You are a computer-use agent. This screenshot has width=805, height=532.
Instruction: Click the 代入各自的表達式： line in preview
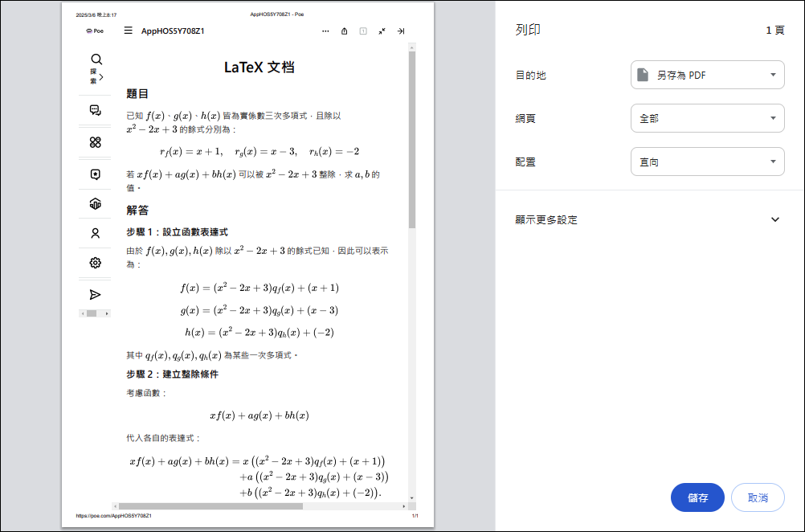click(x=163, y=439)
